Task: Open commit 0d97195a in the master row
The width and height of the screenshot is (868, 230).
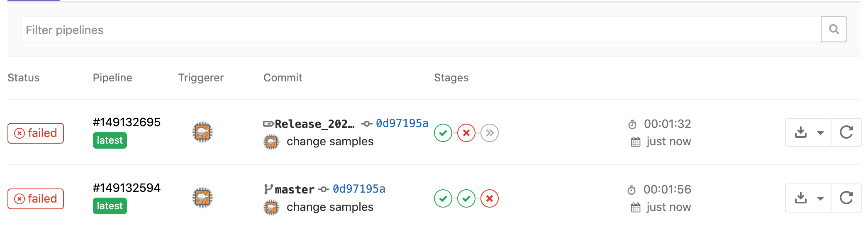Action: (359, 189)
